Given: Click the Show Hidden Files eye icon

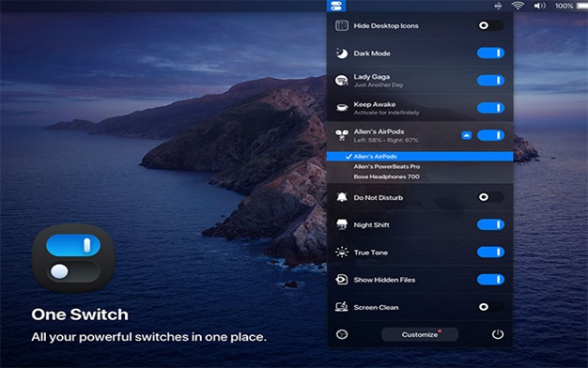Looking at the screenshot, I should [x=342, y=280].
